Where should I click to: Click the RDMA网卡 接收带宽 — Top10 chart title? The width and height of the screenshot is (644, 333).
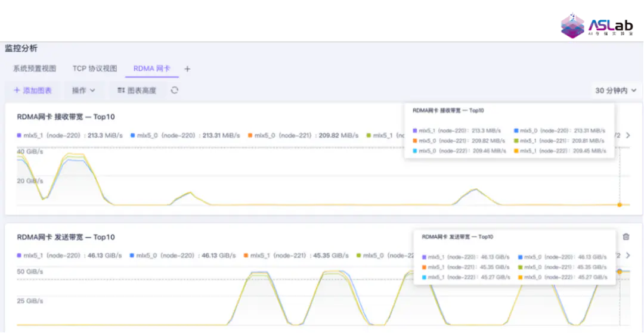tap(66, 117)
